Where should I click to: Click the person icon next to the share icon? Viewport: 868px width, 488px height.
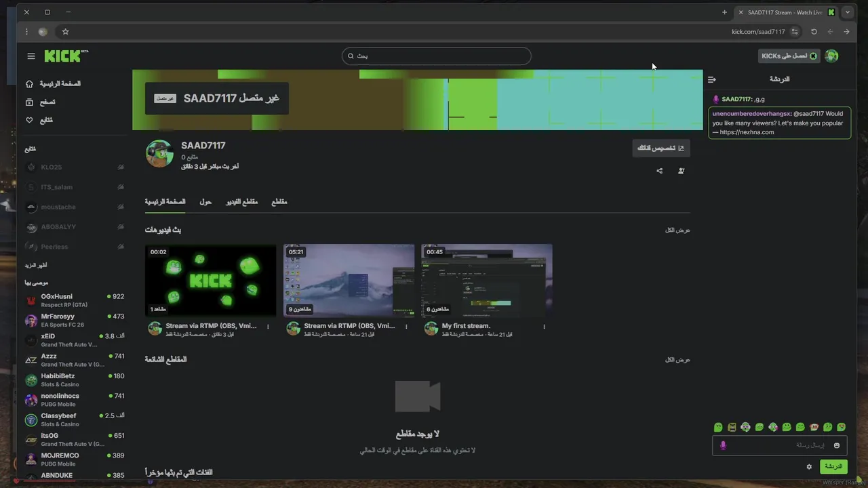[681, 171]
